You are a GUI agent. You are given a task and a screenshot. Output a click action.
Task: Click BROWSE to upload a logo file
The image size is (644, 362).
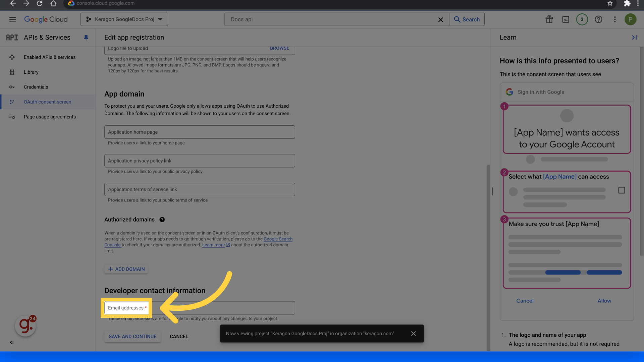click(279, 48)
